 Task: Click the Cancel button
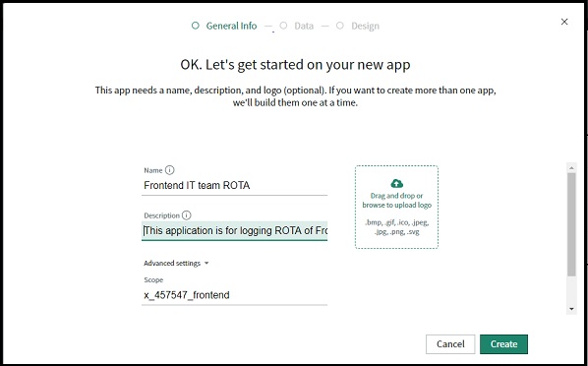tap(450, 344)
